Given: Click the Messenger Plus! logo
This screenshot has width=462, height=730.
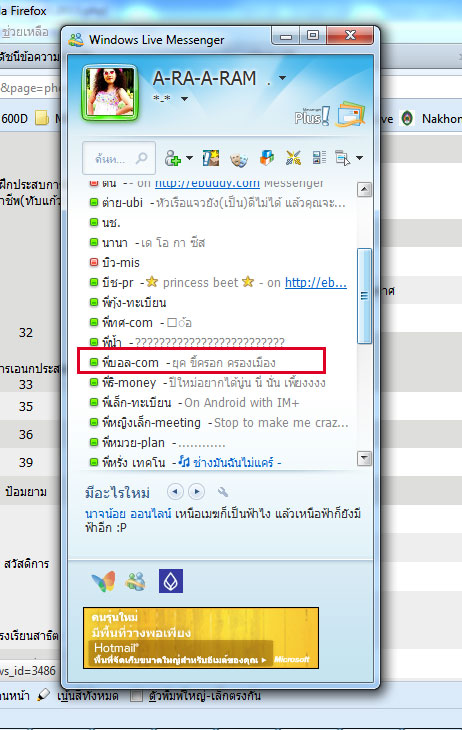Looking at the screenshot, I should pyautogui.click(x=312, y=116).
